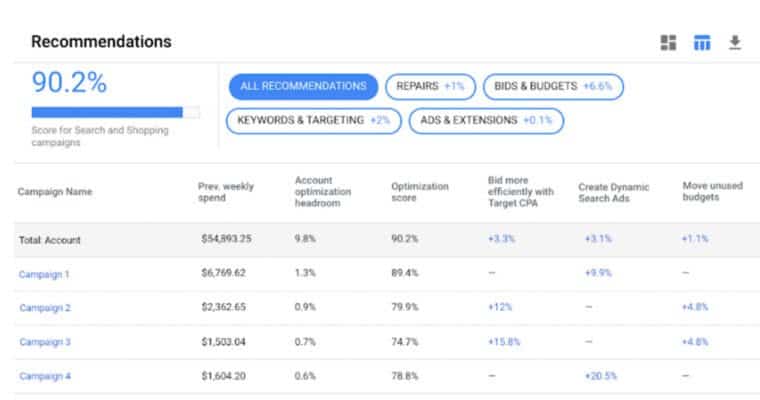Image resolution: width=760 pixels, height=400 pixels.
Task: Click Campaign 2's +12% Target CPA recommendation
Action: point(500,307)
